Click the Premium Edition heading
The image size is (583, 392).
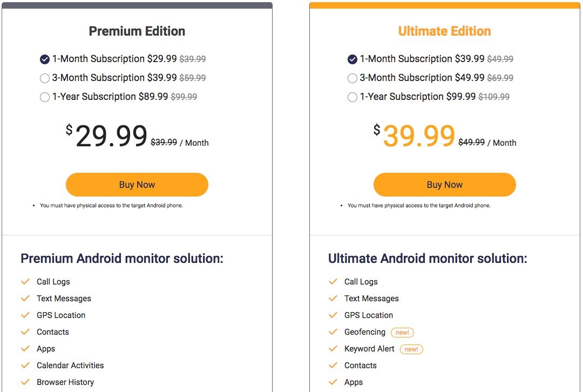tap(137, 31)
